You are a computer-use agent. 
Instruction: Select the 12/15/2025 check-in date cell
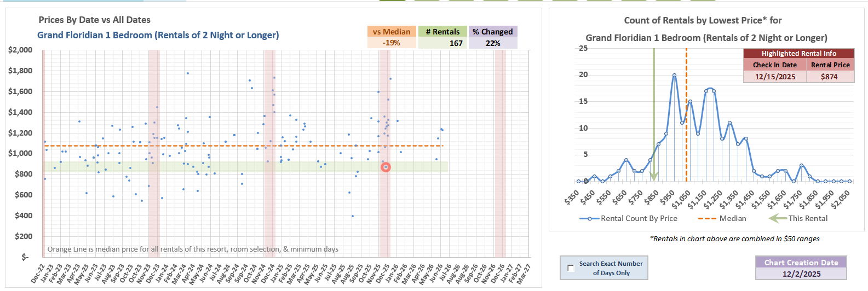[x=774, y=77]
